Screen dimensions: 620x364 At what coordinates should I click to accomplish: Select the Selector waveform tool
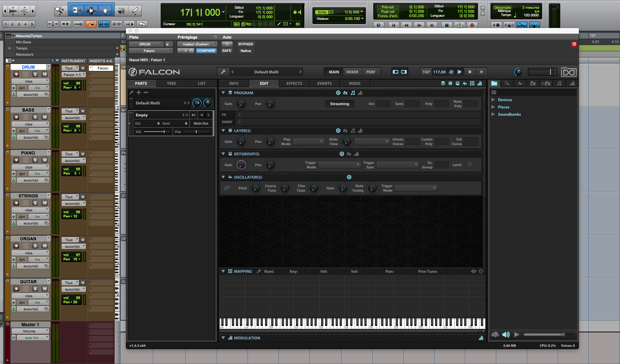pos(91,11)
